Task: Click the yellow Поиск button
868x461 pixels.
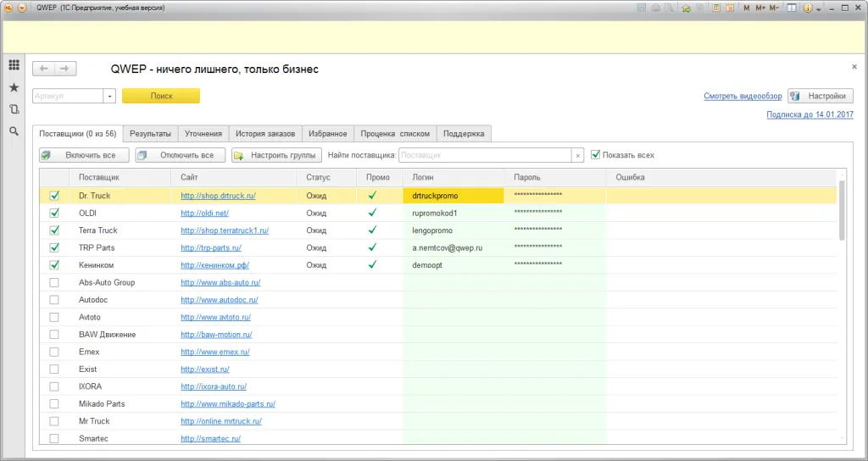Action: pyautogui.click(x=161, y=96)
